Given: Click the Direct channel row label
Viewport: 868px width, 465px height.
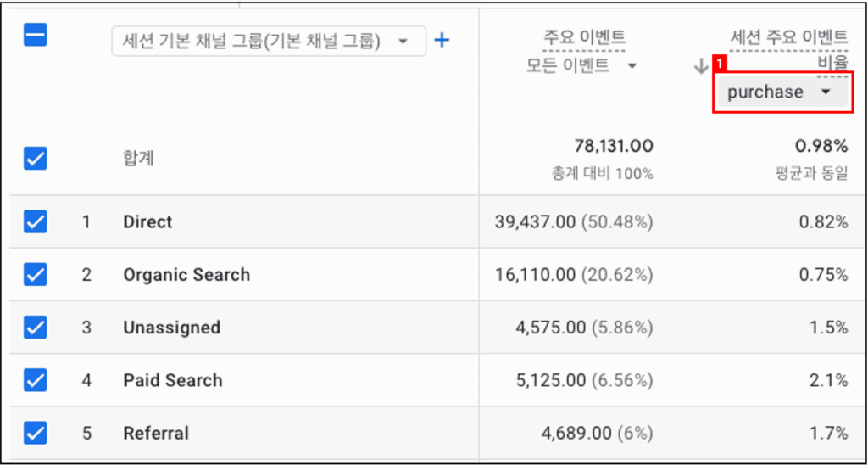Looking at the screenshot, I should [147, 222].
